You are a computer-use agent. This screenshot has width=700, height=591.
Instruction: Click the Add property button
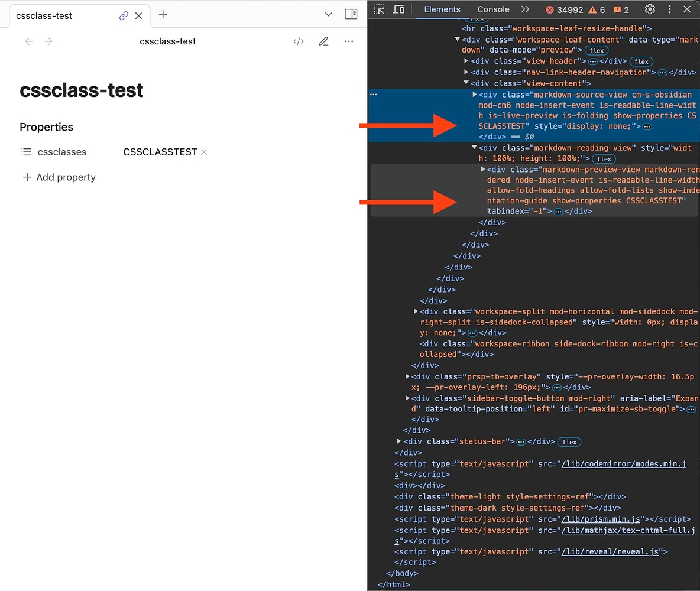[x=59, y=177]
